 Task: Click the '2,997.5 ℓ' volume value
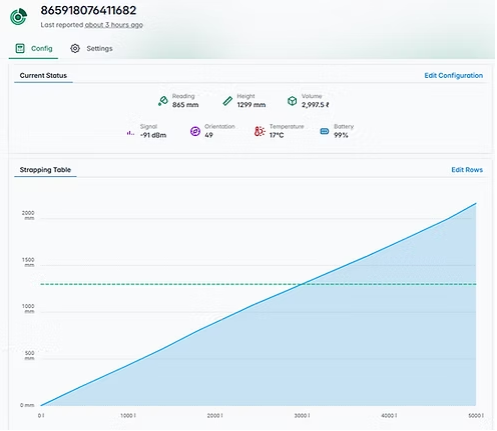point(315,105)
